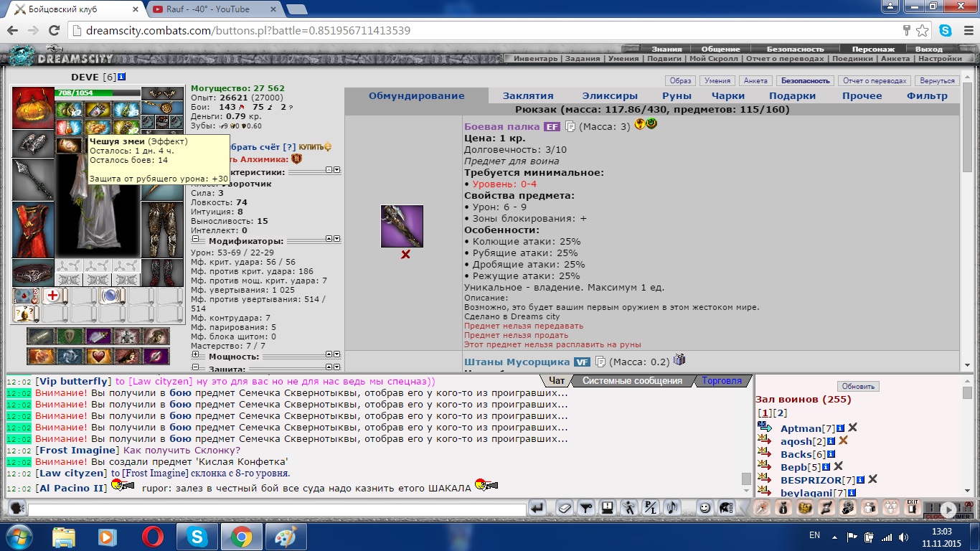Click the EXIT button in bottom toolbar
The height and width of the screenshot is (551, 980).
coord(913,507)
